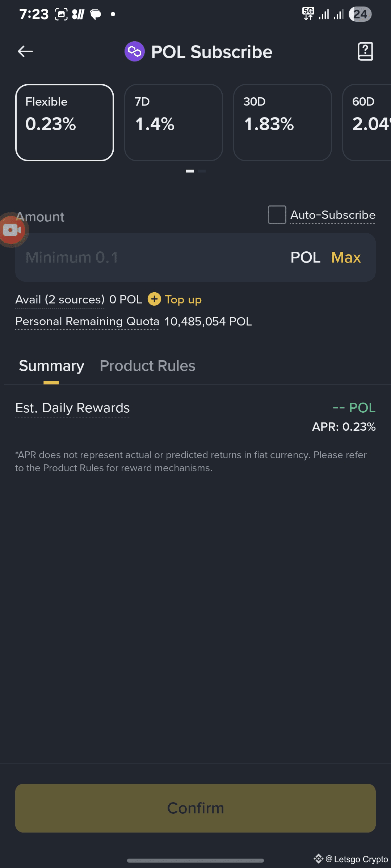This screenshot has width=391, height=868.
Task: Select the Flexible 0.23% term option
Action: [x=64, y=123]
